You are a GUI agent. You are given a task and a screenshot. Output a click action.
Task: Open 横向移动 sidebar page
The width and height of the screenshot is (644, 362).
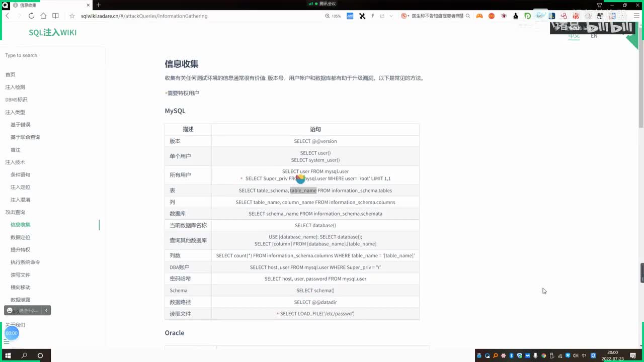click(x=21, y=287)
